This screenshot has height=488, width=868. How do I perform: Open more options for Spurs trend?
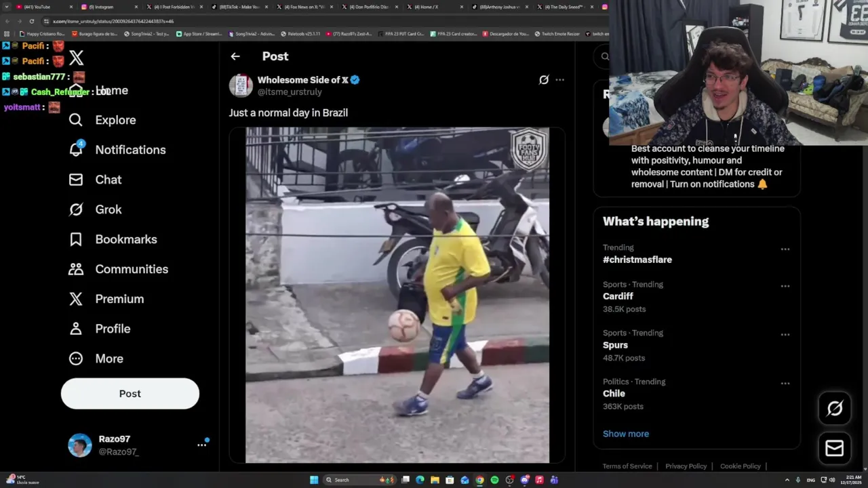[x=785, y=335]
